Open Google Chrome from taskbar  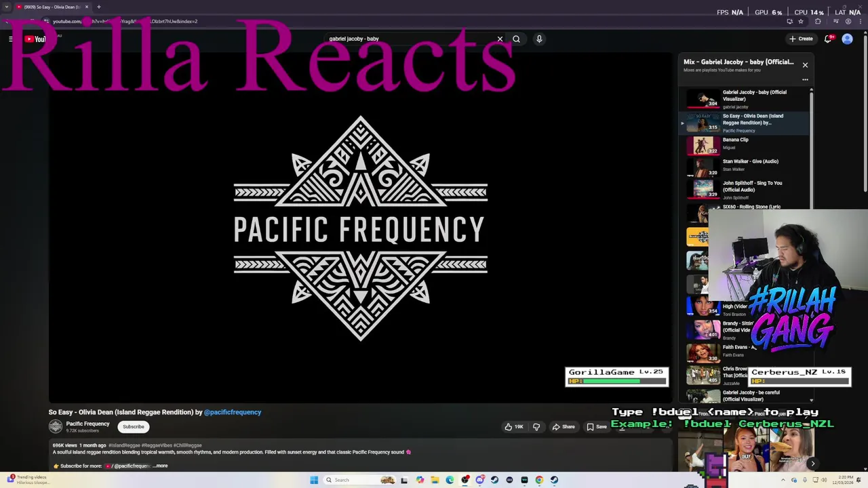[x=539, y=480]
